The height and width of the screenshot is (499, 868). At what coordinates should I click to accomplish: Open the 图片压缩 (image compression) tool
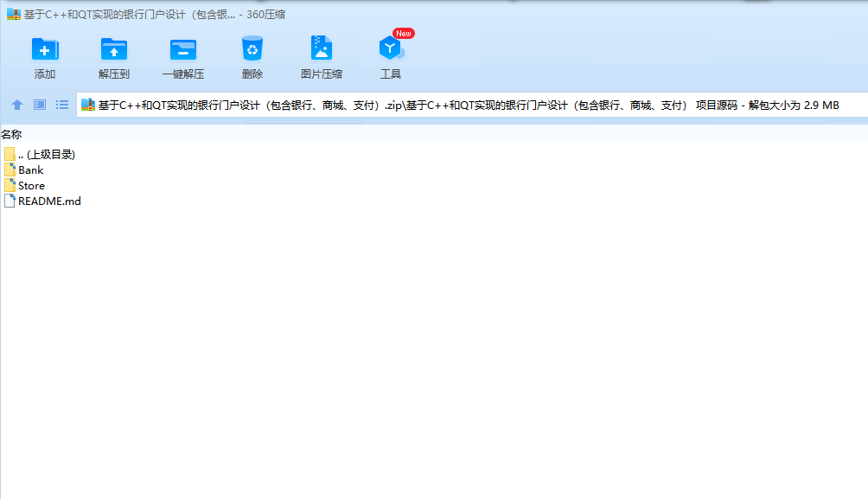point(322,48)
